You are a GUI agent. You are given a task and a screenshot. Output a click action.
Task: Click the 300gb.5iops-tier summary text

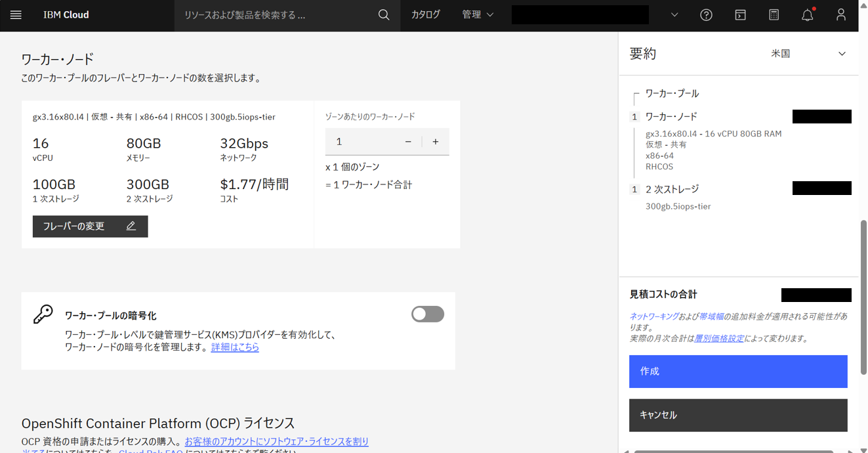point(678,206)
